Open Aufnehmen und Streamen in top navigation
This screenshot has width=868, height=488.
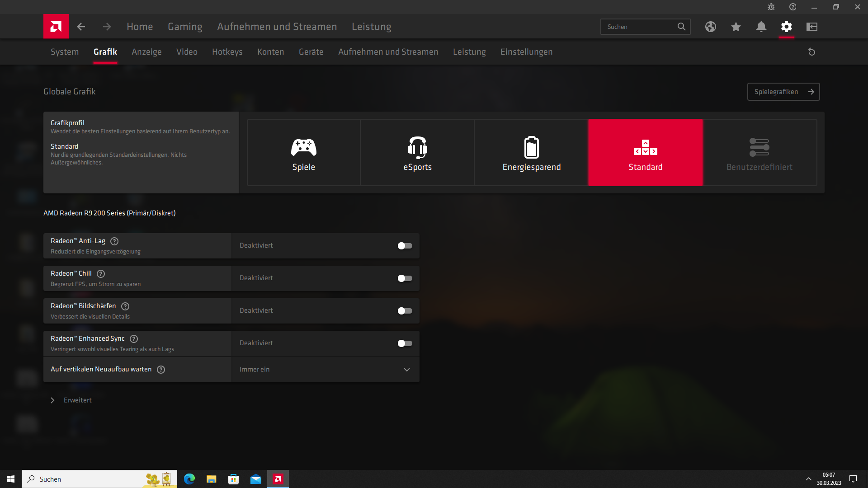click(277, 27)
